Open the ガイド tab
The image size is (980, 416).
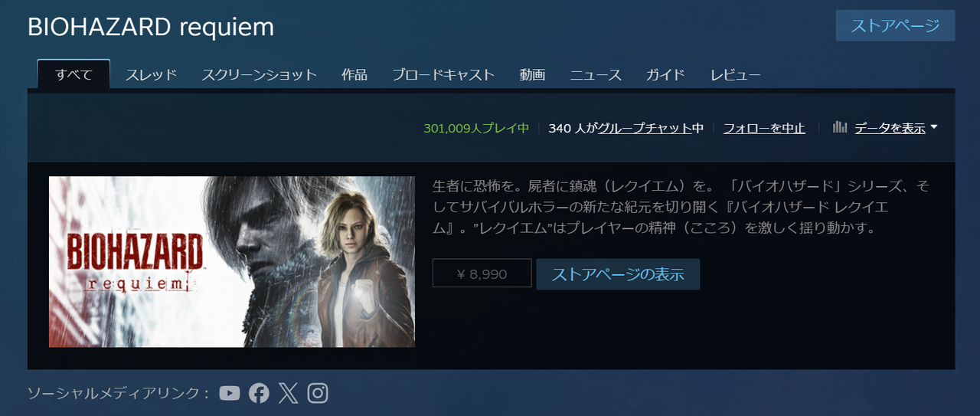tap(665, 74)
